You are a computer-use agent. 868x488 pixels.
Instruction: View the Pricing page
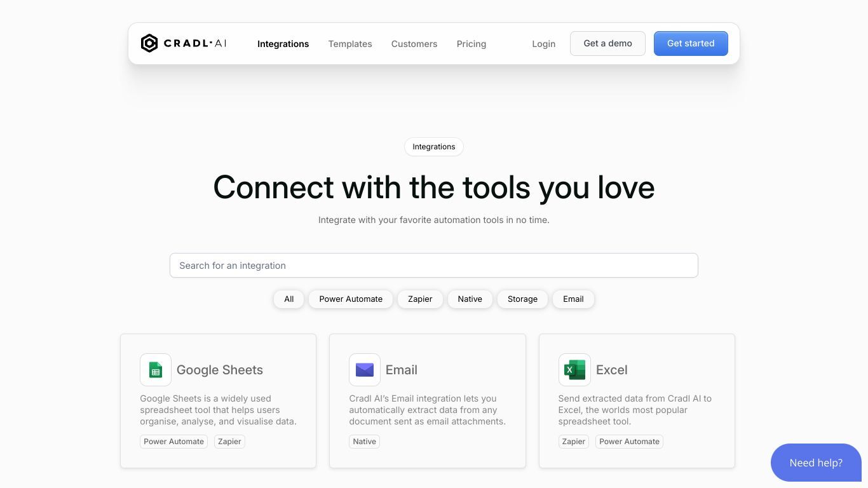(x=471, y=44)
